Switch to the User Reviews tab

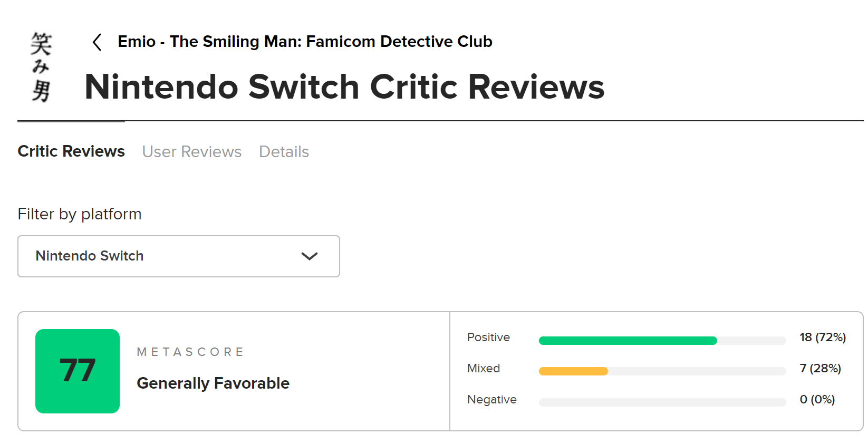pyautogui.click(x=192, y=152)
